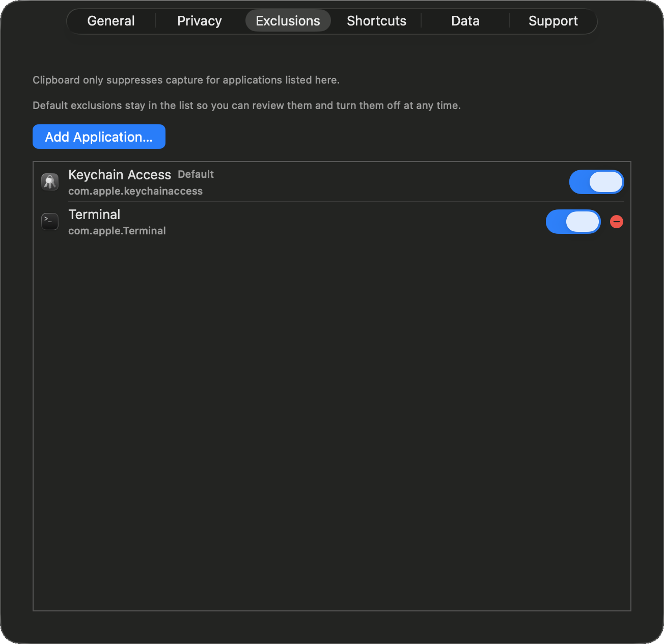This screenshot has width=664, height=644.
Task: Click the 'Clipboard only suppresses capture' description
Action: (x=186, y=80)
